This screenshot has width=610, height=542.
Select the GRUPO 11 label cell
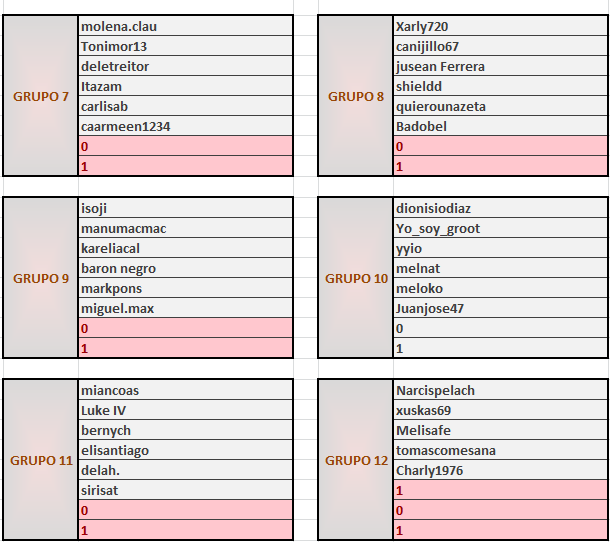pyautogui.click(x=40, y=461)
